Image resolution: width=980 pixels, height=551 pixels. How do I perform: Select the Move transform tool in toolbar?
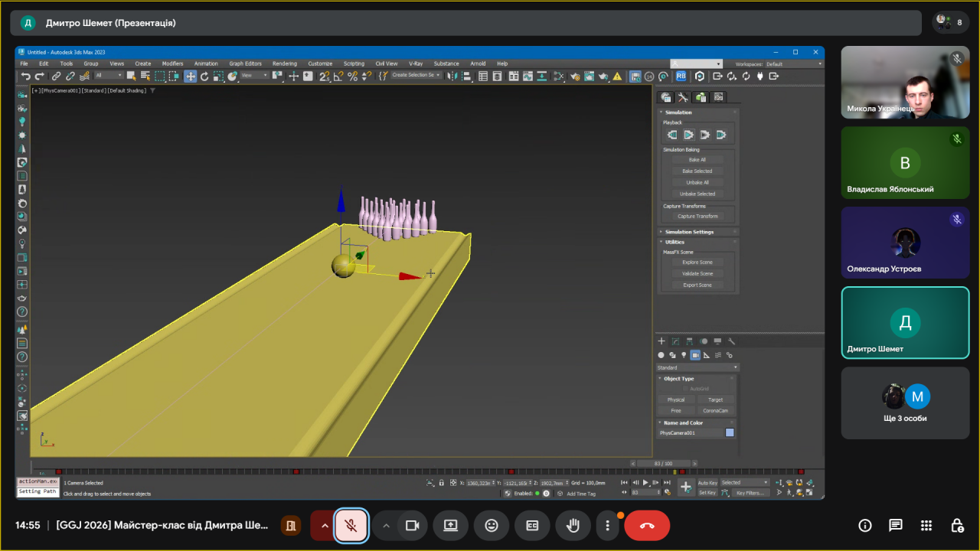[190, 76]
